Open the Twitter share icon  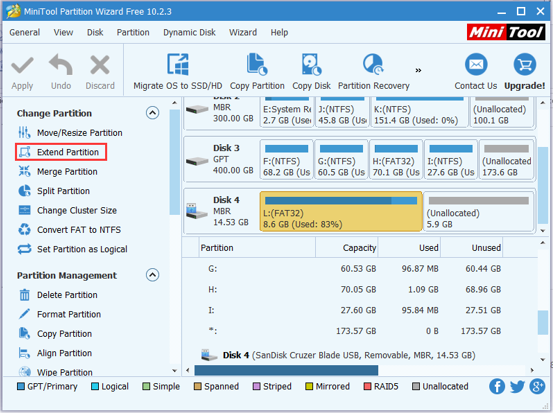click(517, 386)
